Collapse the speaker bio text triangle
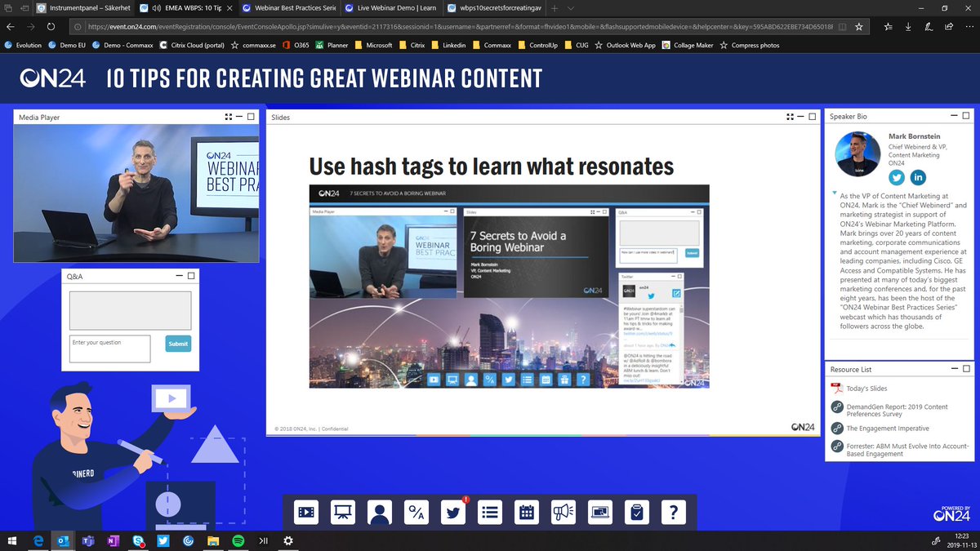Screen dimensions: 980x551 pyautogui.click(x=834, y=194)
